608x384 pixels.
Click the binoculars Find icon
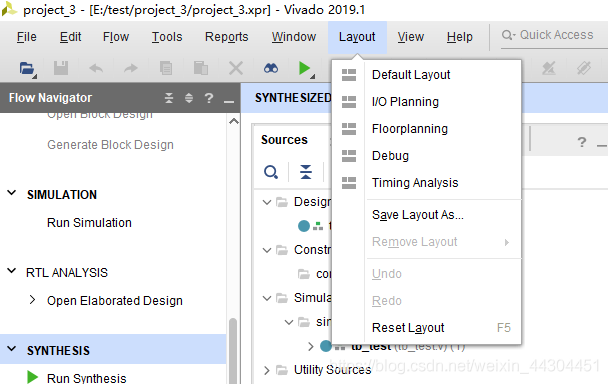(271, 69)
